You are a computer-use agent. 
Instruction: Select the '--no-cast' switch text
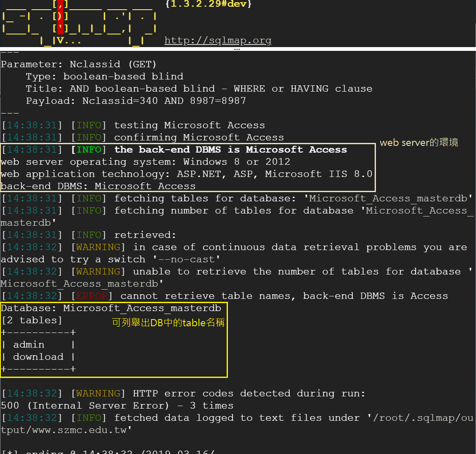186,259
